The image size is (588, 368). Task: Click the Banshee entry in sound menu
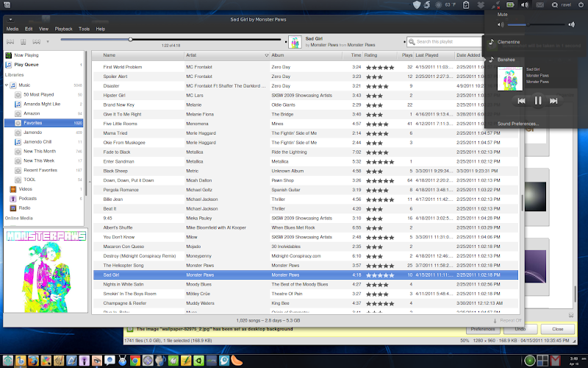pos(506,60)
